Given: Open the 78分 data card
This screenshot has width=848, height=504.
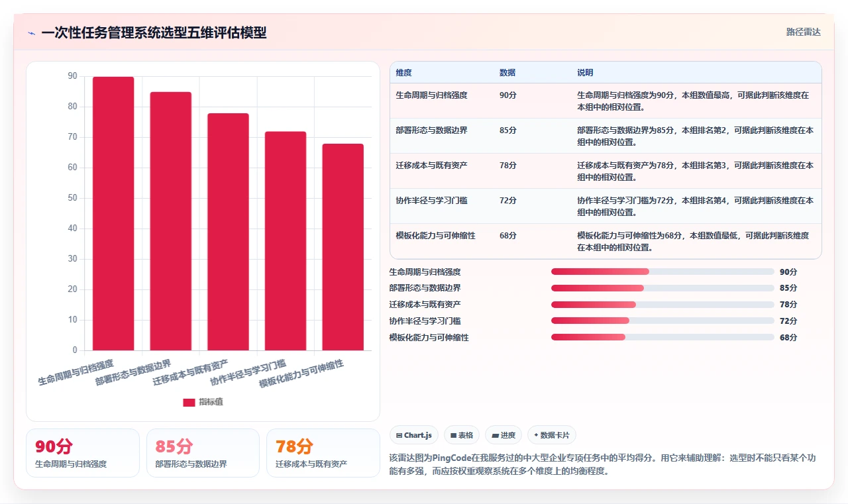Looking at the screenshot, I should pos(323,453).
